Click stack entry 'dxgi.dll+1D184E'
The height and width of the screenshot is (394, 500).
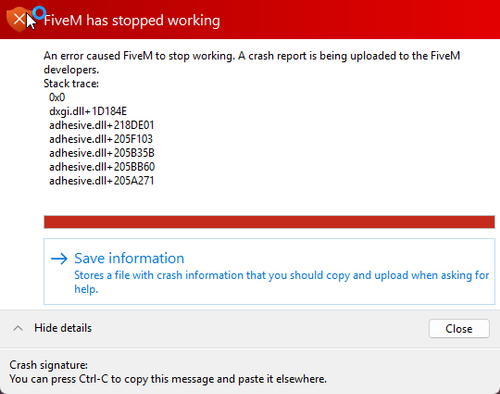(x=88, y=111)
